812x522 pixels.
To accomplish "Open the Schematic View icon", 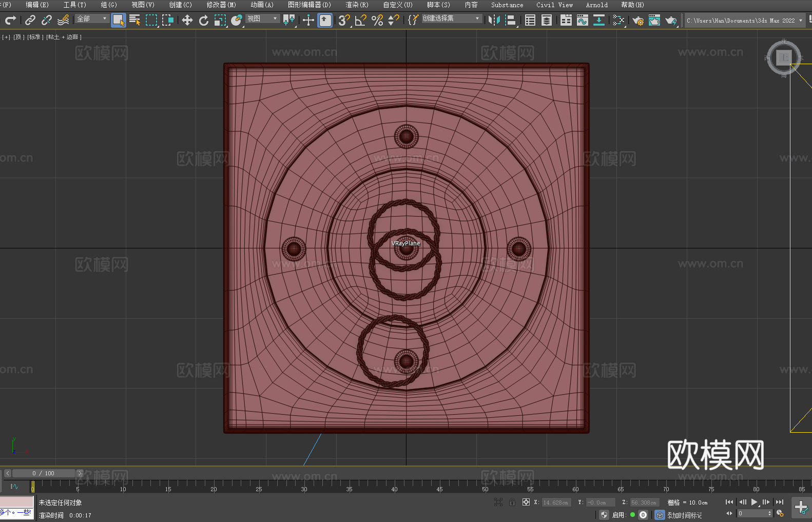I will coord(598,20).
